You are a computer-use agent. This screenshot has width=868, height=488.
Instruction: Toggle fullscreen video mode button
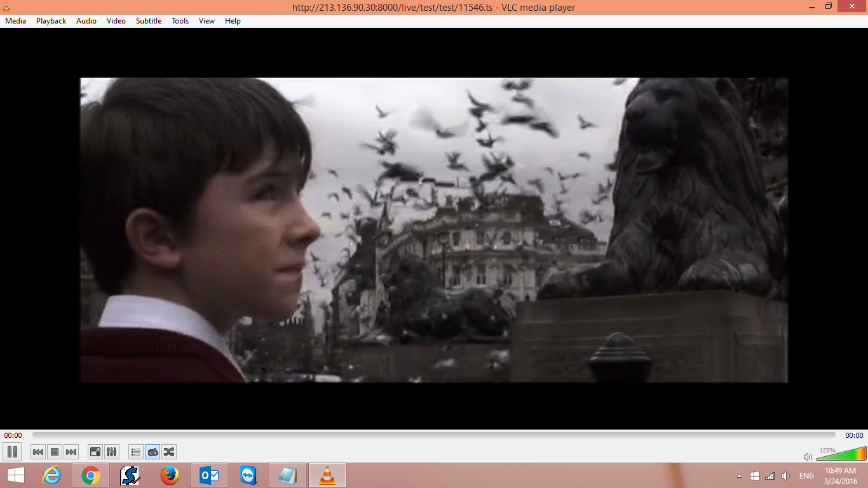95,452
